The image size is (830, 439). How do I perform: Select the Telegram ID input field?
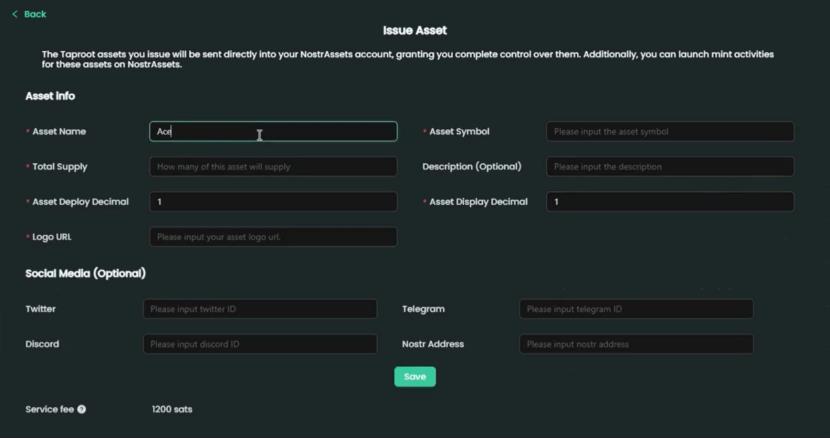click(x=636, y=310)
